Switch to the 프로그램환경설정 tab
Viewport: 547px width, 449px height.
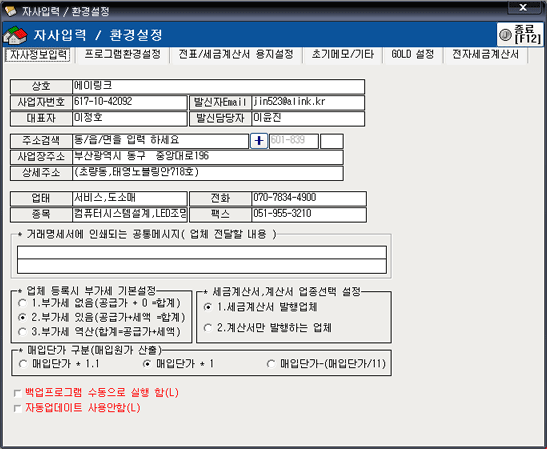(x=122, y=55)
